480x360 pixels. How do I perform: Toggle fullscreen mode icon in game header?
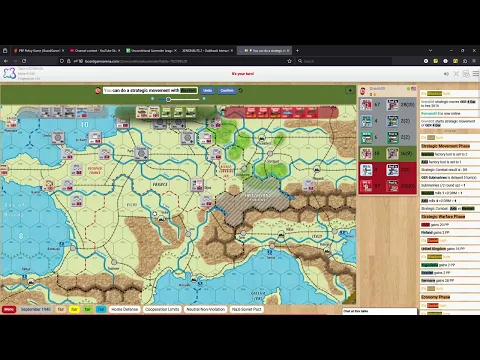coord(456,74)
